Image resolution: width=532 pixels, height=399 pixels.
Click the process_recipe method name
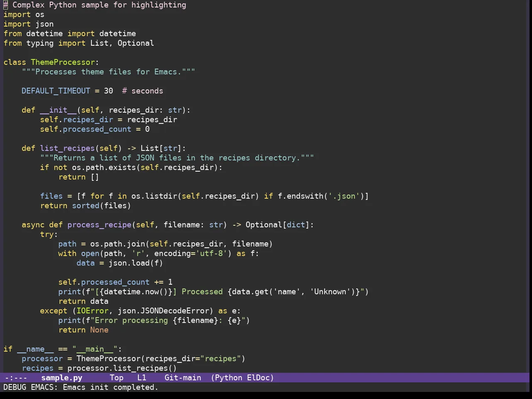99,225
